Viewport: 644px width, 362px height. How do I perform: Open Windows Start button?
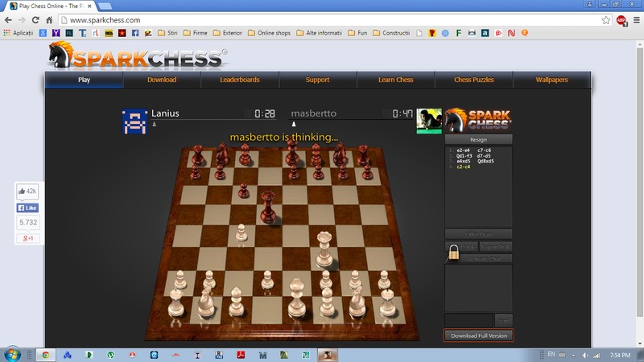[12, 355]
